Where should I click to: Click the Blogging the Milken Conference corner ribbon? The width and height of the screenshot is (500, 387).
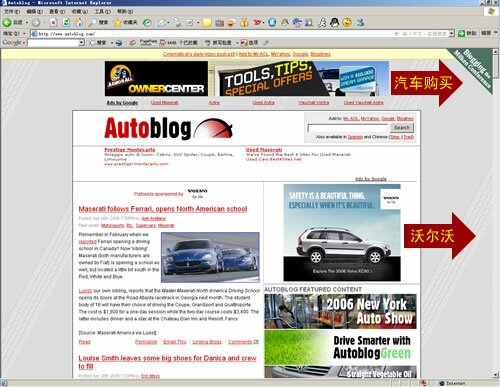[x=474, y=68]
